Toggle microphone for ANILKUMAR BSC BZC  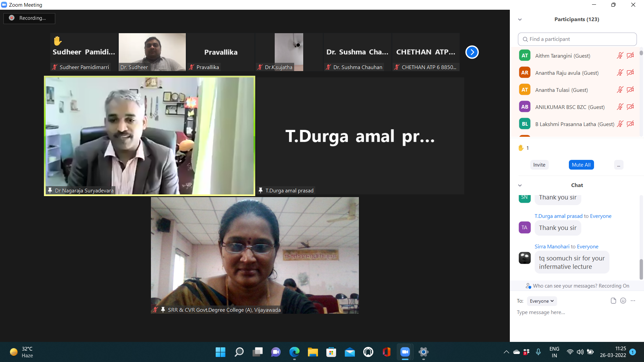click(620, 107)
